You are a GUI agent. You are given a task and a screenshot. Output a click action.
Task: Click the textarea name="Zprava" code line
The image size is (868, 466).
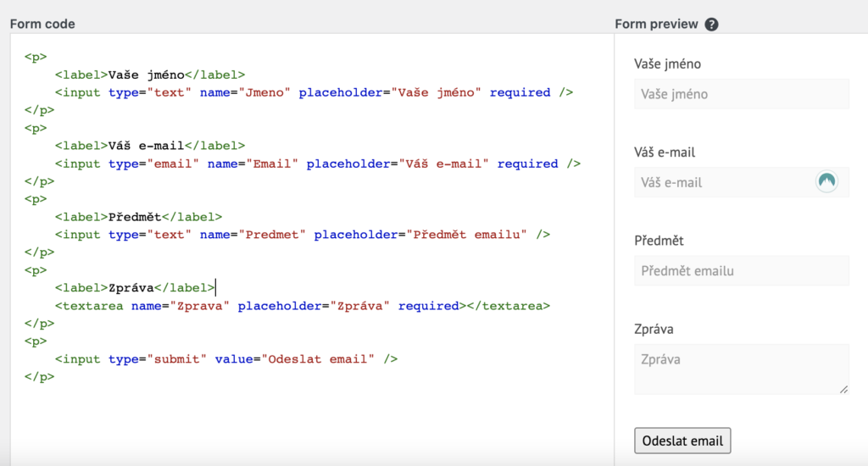(303, 306)
